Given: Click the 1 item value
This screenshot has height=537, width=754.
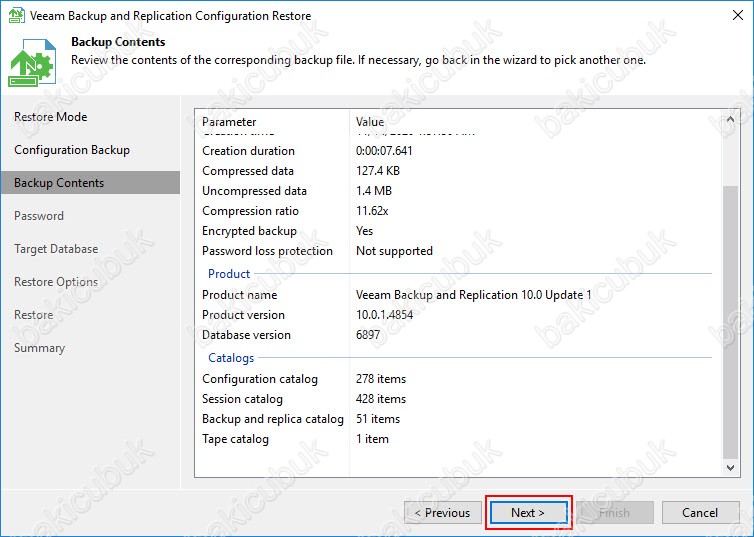Looking at the screenshot, I should pos(372,439).
